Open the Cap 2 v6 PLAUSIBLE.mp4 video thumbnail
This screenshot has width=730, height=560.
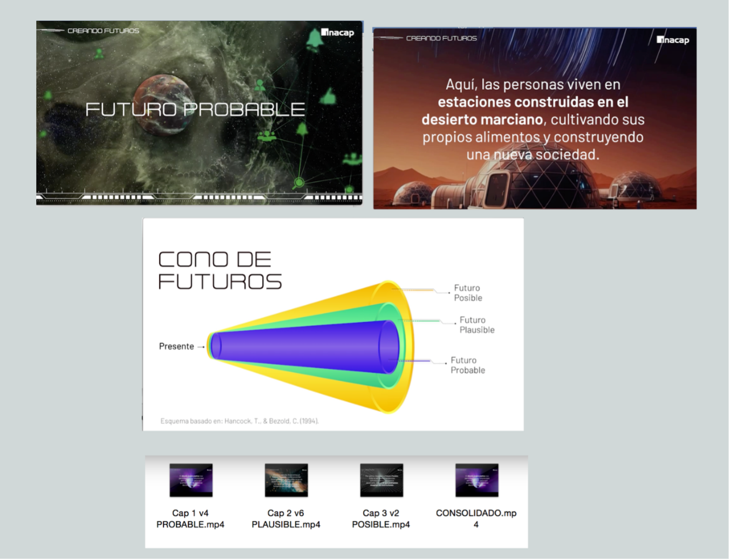286,480
